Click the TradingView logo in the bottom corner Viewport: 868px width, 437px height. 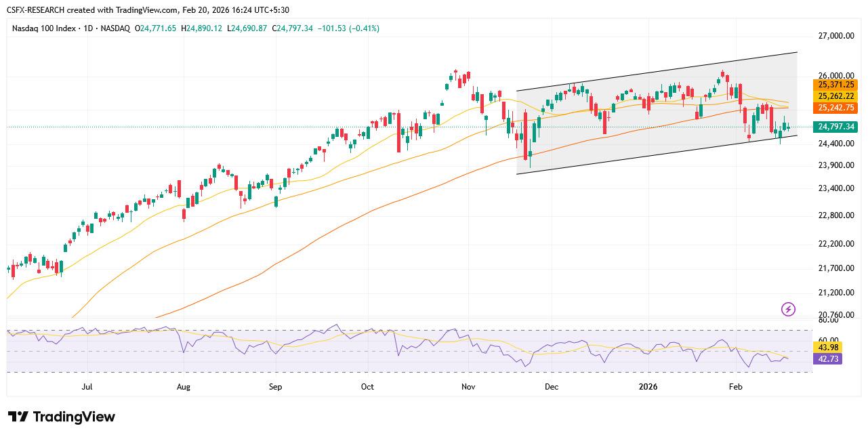pyautogui.click(x=60, y=417)
